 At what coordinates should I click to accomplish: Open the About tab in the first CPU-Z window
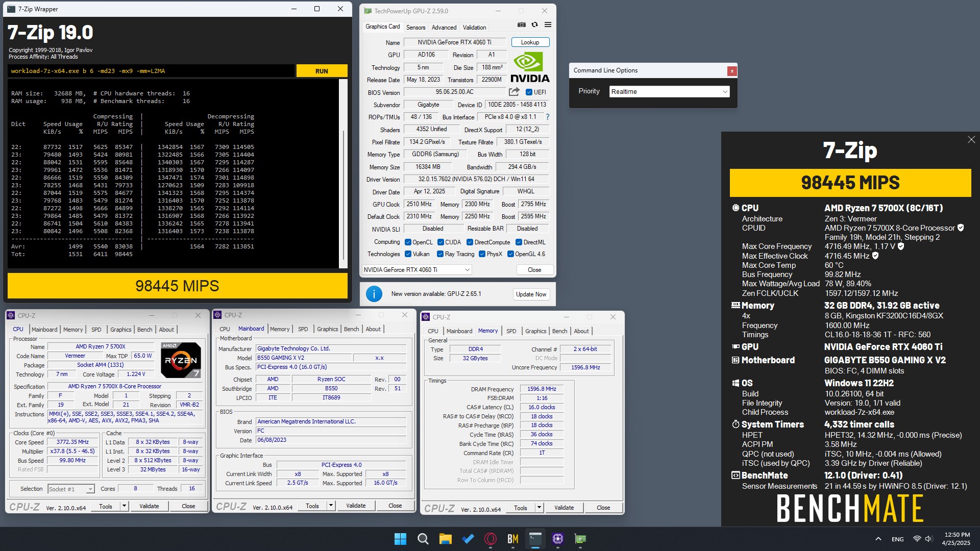click(x=166, y=330)
